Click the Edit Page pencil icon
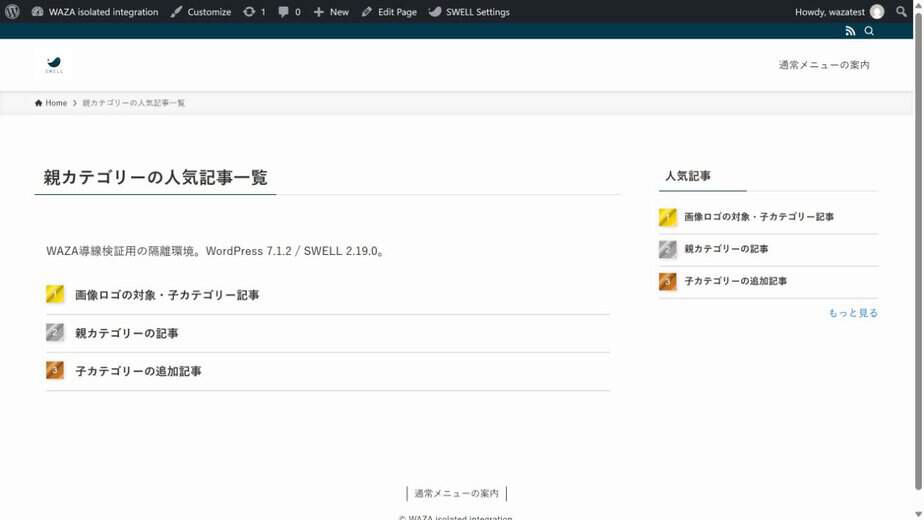The height and width of the screenshot is (520, 924). point(367,12)
